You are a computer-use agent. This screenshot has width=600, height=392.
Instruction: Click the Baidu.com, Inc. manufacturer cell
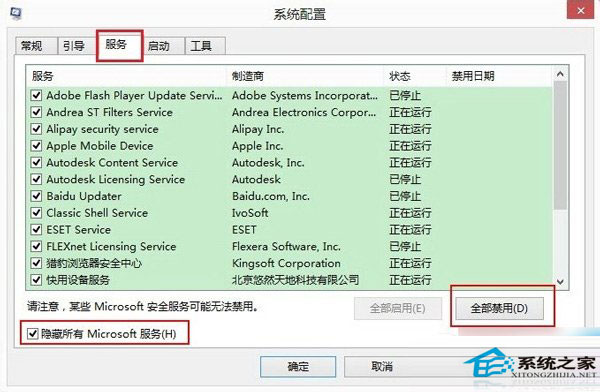click(271, 196)
